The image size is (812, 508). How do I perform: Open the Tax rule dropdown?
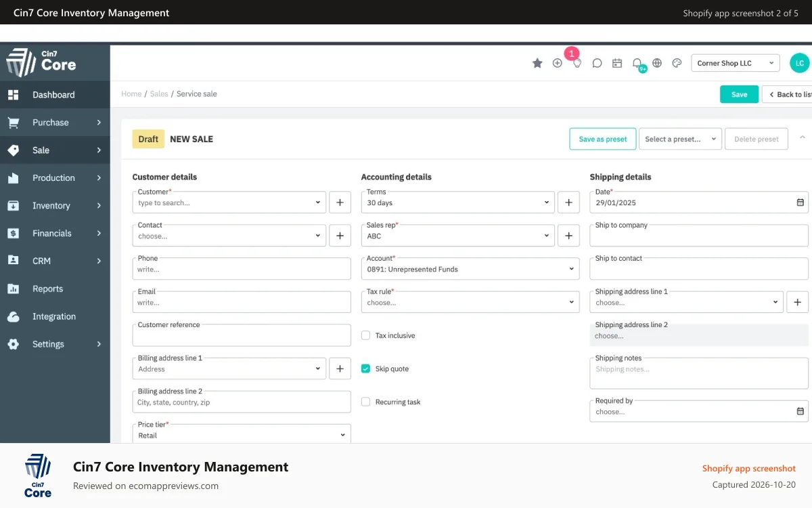(470, 302)
